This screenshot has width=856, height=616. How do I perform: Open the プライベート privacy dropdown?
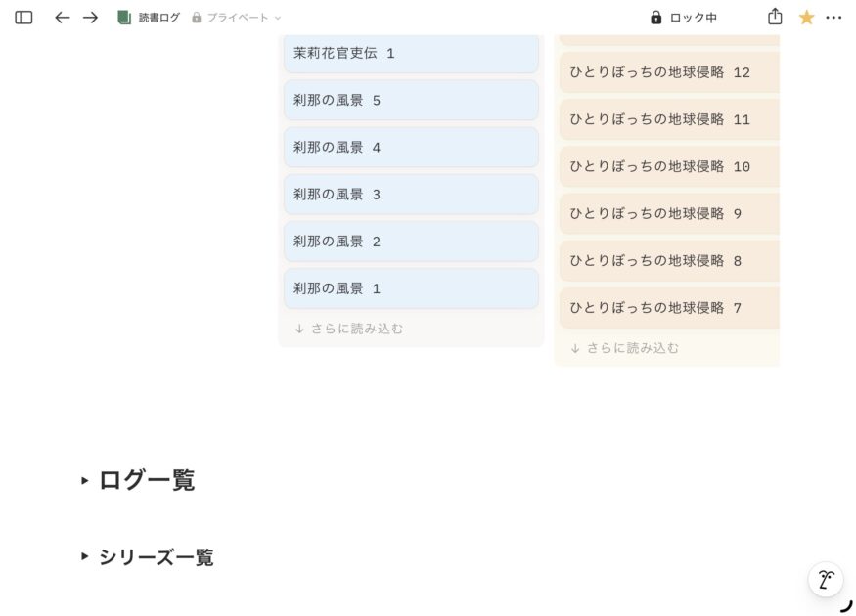tap(237, 18)
